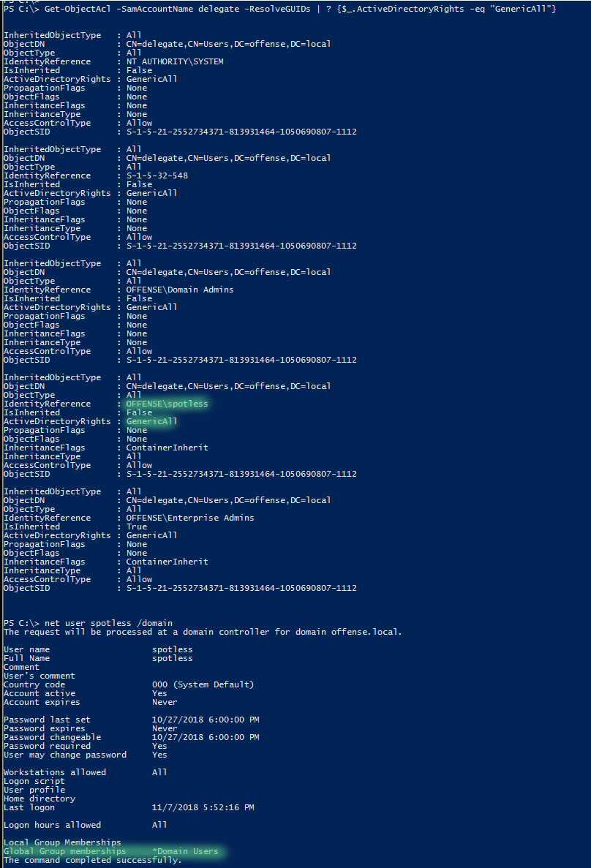Click the Full Name label
This screenshot has height=868, width=591.
click(x=26, y=658)
